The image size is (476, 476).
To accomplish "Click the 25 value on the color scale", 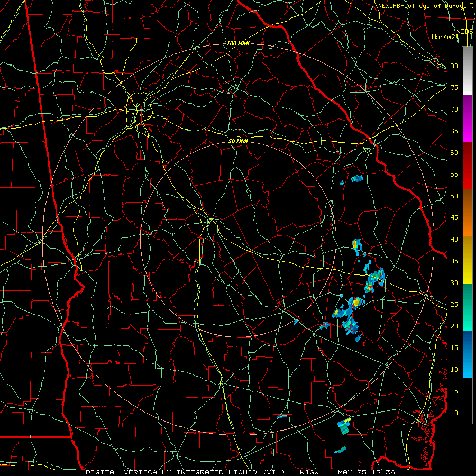I will coord(454,305).
